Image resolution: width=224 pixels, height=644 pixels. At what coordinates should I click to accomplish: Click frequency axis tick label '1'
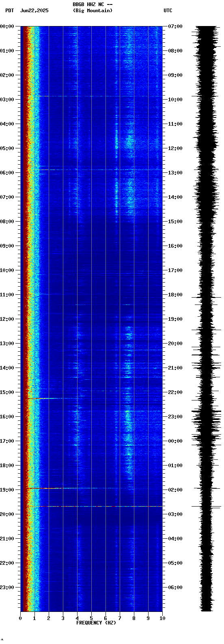tap(34, 618)
